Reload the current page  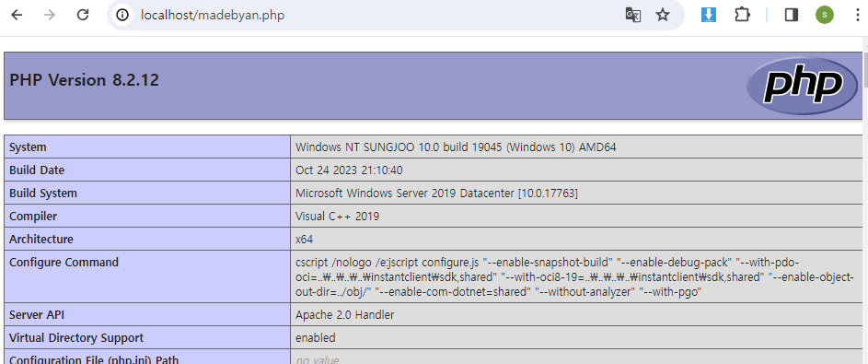coord(83,15)
